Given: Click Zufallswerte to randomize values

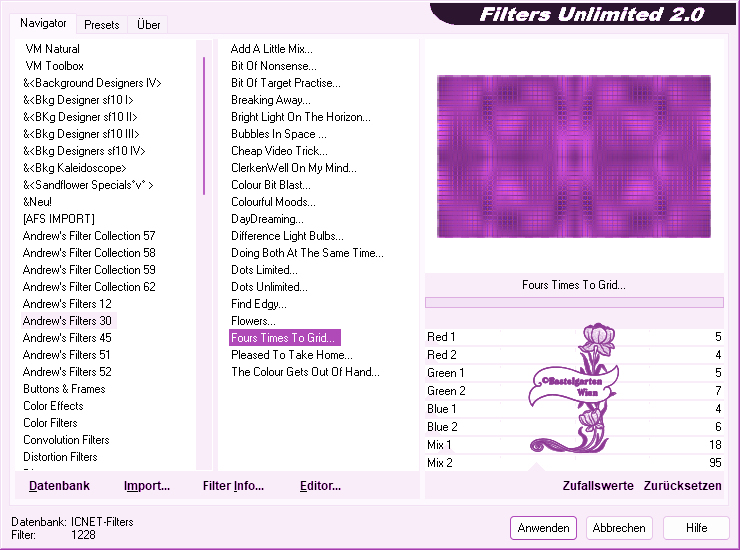Looking at the screenshot, I should 598,486.
